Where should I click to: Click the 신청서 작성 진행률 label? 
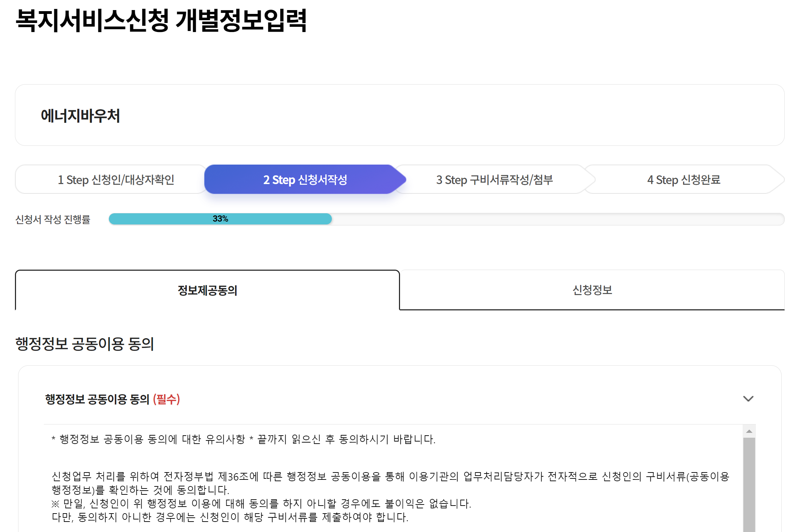tap(53, 219)
